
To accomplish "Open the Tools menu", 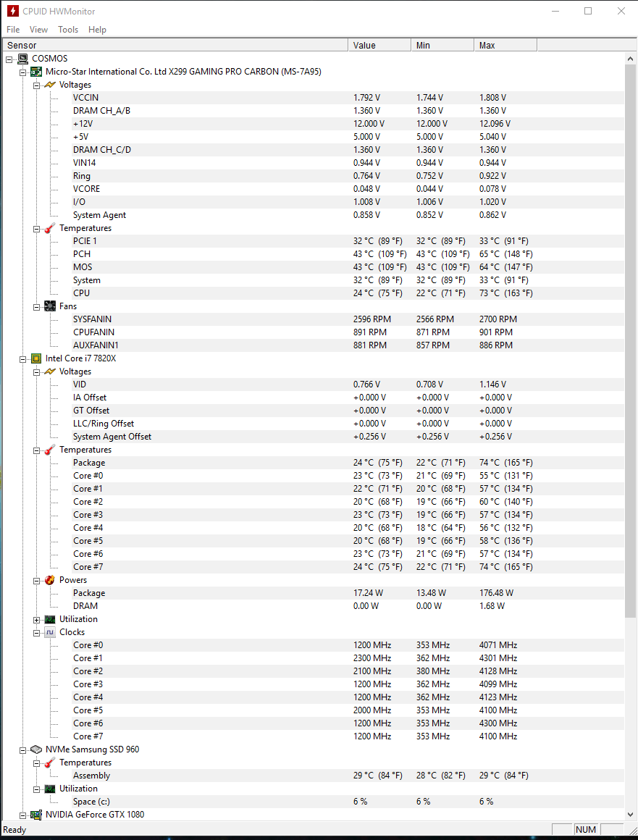I will point(68,30).
